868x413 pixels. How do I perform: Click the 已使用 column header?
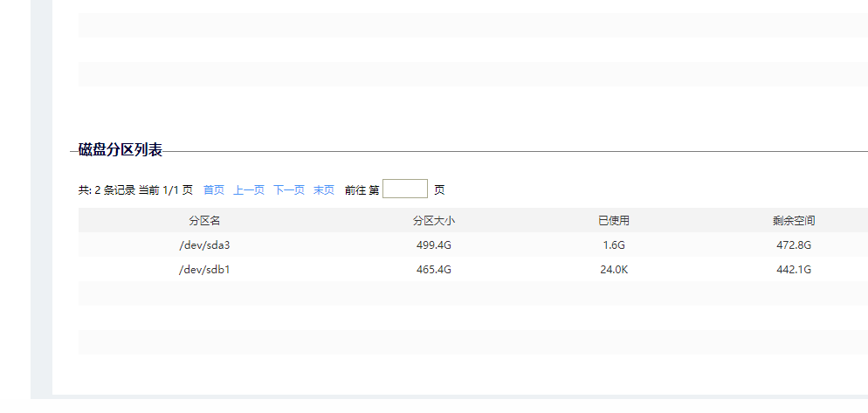[614, 220]
